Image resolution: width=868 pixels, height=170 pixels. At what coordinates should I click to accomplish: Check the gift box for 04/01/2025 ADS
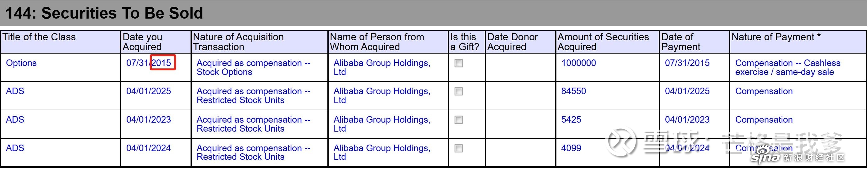point(459,91)
